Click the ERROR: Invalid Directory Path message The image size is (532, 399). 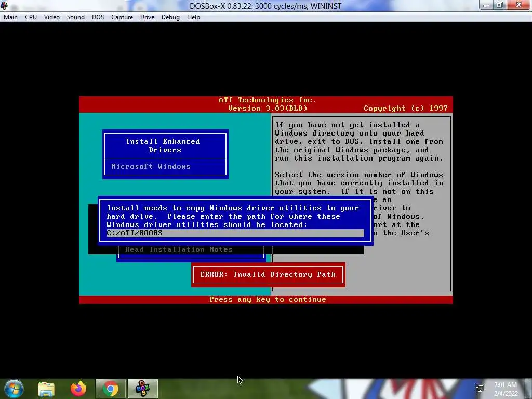(268, 274)
